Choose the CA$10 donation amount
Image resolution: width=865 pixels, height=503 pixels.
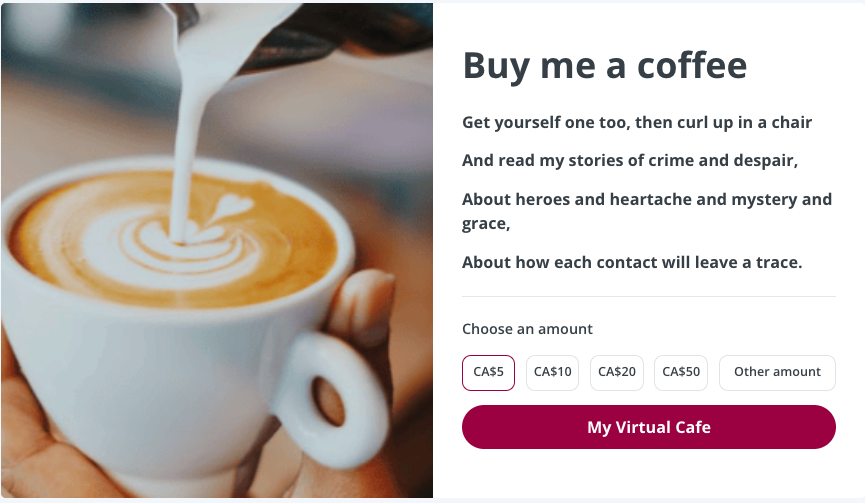coord(552,373)
